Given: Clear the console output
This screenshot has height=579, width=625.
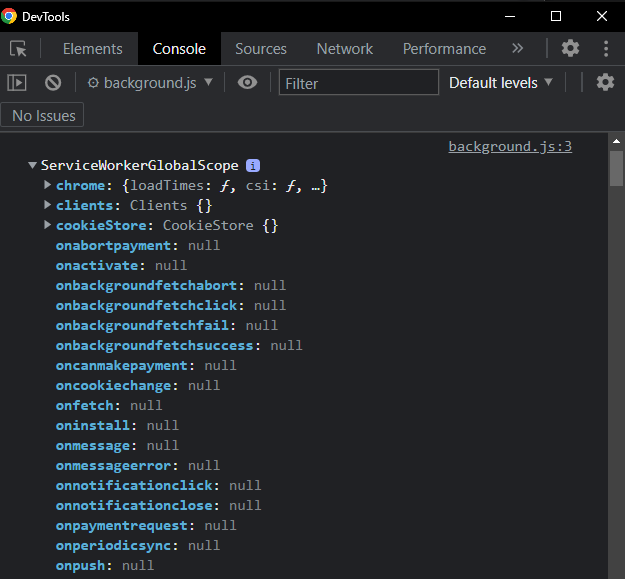Looking at the screenshot, I should coord(53,83).
